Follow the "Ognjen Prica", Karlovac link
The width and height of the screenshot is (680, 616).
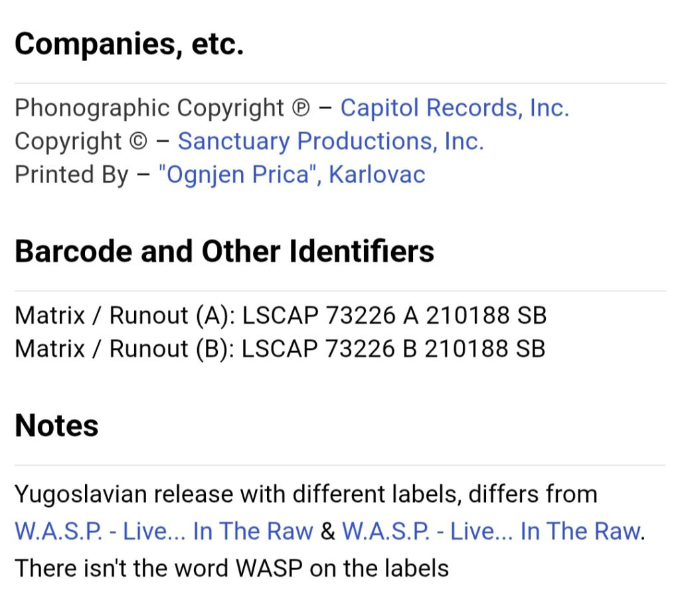point(292,175)
